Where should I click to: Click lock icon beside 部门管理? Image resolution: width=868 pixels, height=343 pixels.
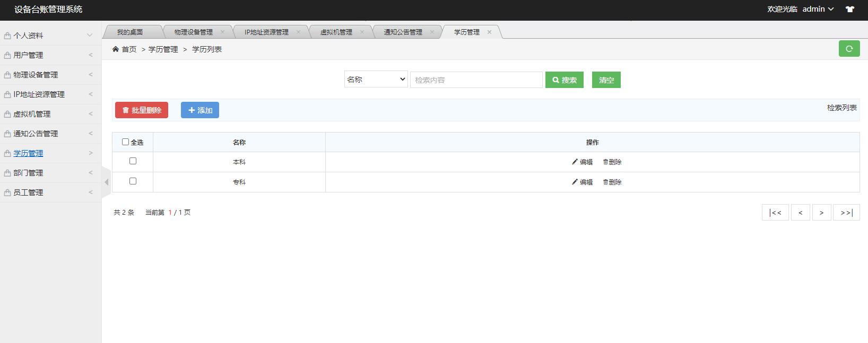pyautogui.click(x=7, y=173)
